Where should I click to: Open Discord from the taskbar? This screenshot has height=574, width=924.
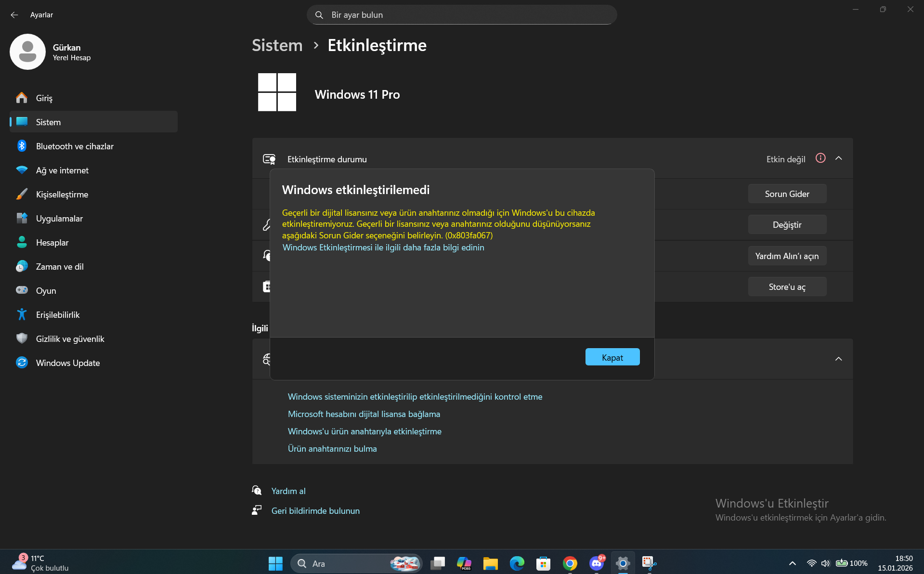pyautogui.click(x=597, y=563)
